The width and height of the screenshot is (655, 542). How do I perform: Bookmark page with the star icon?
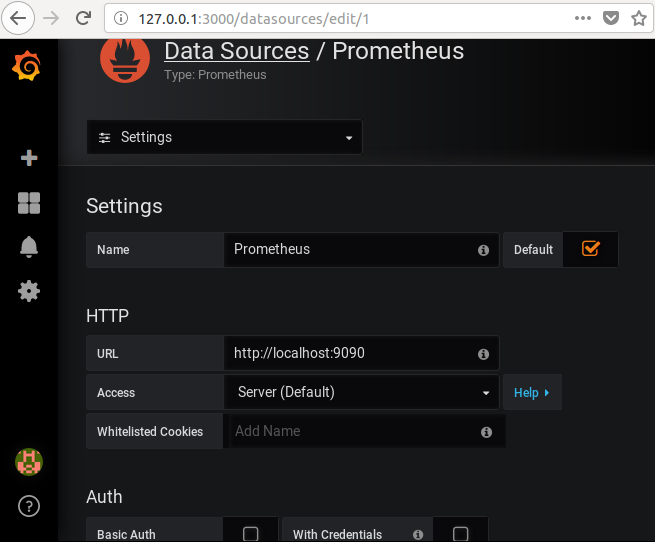[x=639, y=18]
